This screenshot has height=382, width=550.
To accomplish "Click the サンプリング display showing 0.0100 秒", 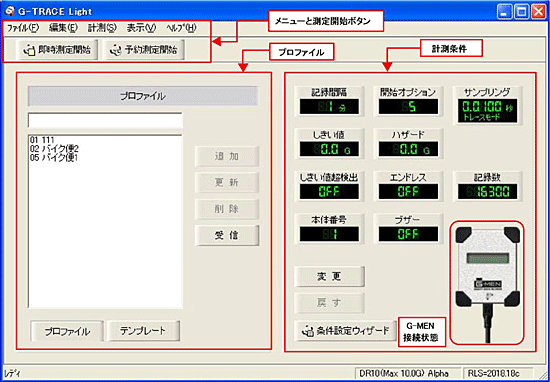I will [488, 111].
